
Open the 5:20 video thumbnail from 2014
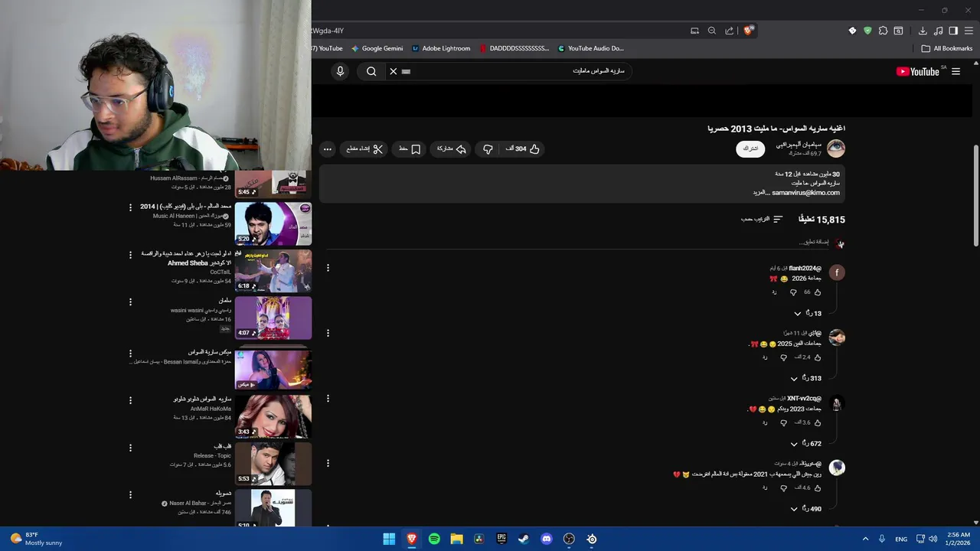pyautogui.click(x=273, y=223)
